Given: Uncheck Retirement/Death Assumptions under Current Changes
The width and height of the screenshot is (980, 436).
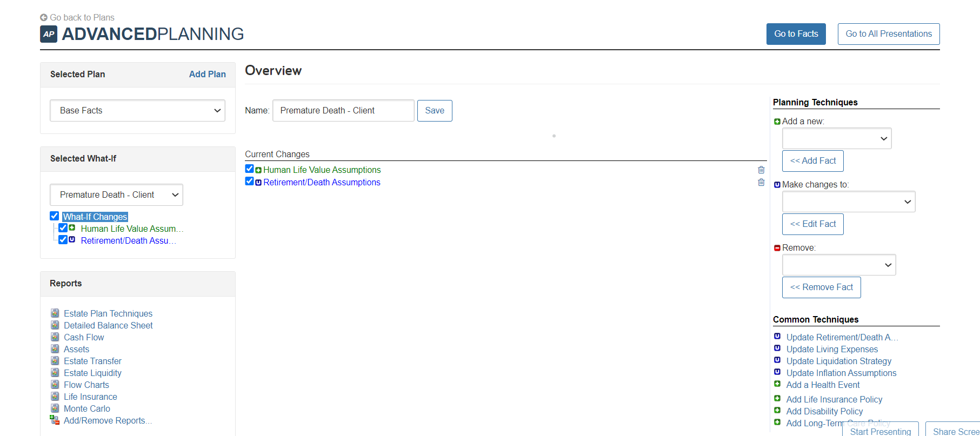Looking at the screenshot, I should (249, 181).
